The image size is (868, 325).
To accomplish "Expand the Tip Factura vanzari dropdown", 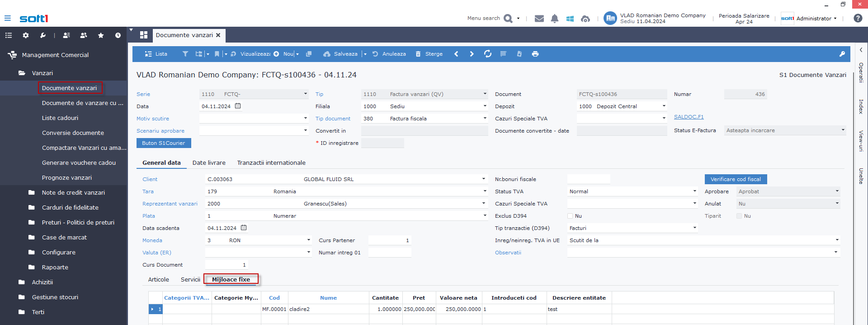I will click(485, 94).
